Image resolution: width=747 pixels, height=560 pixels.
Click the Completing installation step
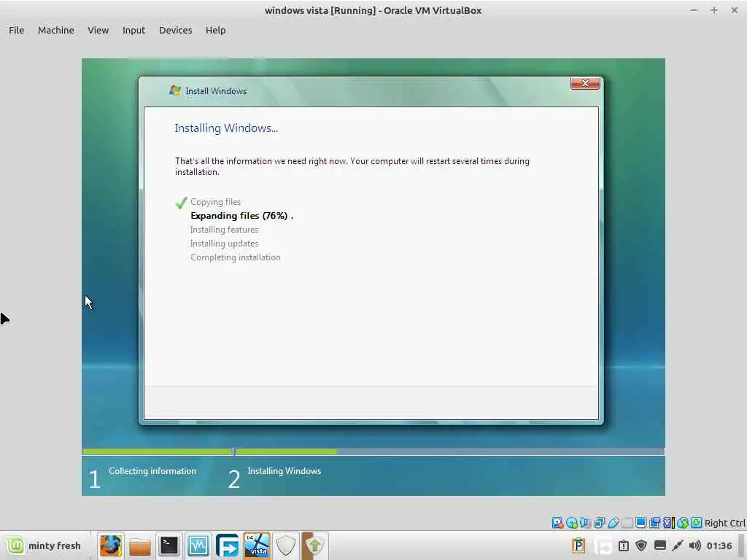tap(236, 257)
